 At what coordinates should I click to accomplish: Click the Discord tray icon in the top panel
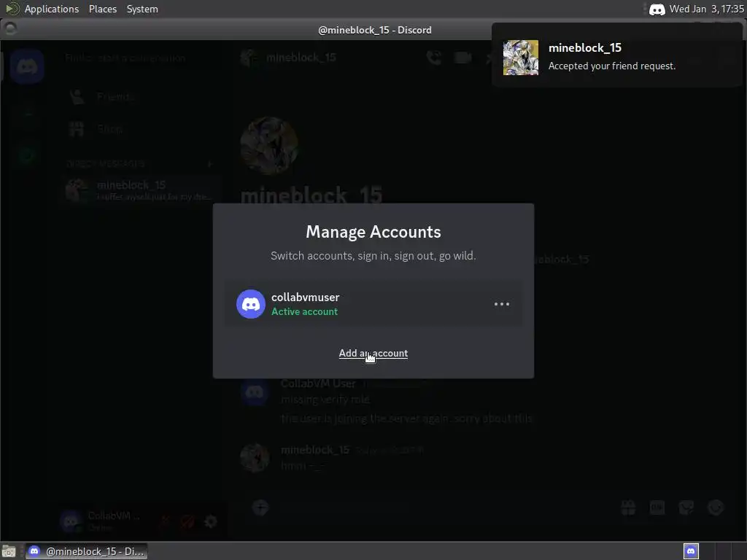click(x=657, y=9)
